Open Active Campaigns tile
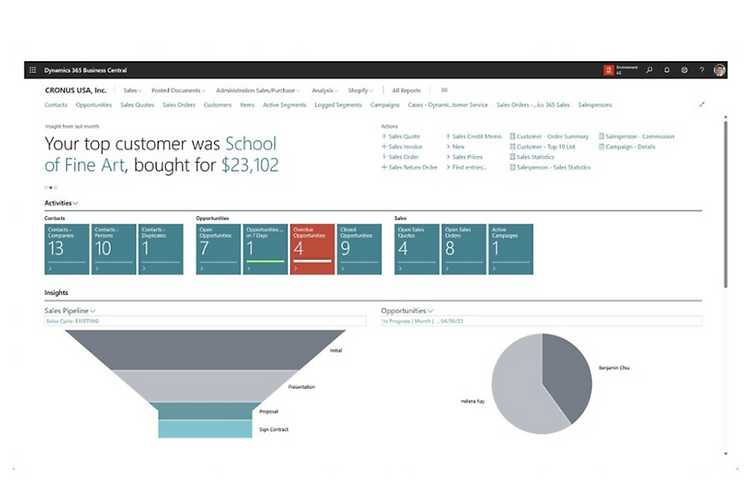Image resolution: width=749 pixels, height=504 pixels. [511, 249]
